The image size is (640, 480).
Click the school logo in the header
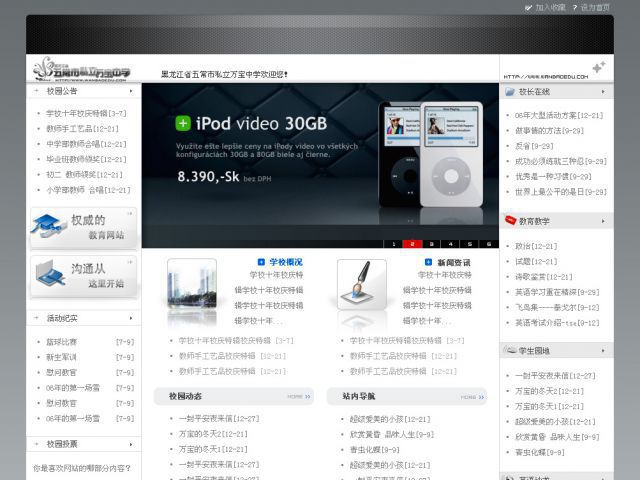(82, 68)
